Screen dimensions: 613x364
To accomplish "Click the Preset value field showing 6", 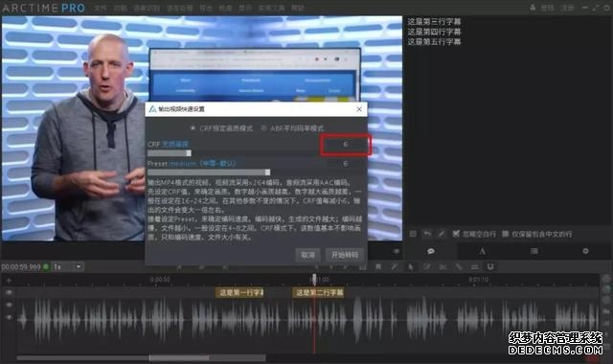I will [x=345, y=164].
